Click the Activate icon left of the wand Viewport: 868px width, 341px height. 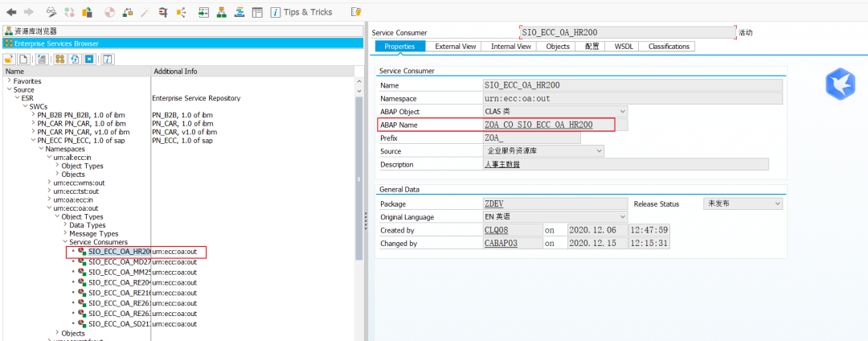pos(128,11)
